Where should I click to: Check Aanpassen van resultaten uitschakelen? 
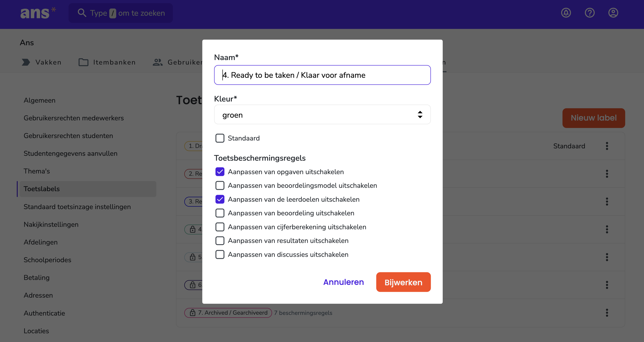coord(220,240)
